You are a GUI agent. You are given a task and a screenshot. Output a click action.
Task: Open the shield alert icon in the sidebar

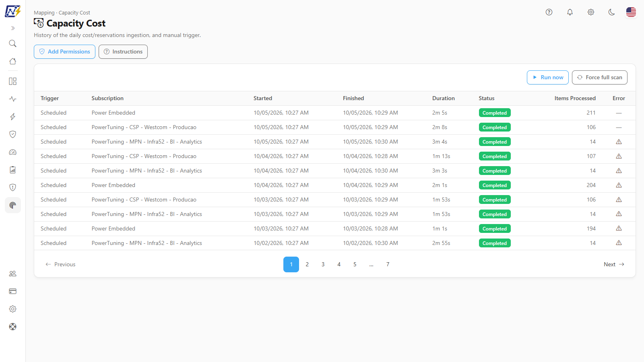13,187
